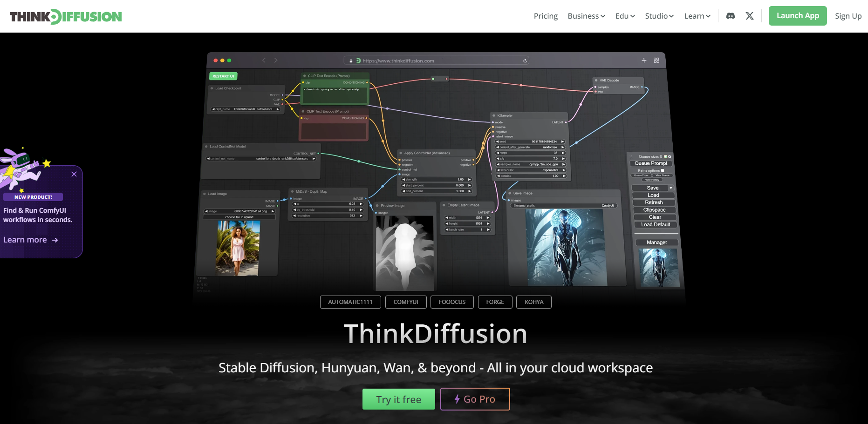The height and width of the screenshot is (424, 868).
Task: Click the thinkdiffusion.com URL address field
Action: (x=436, y=61)
